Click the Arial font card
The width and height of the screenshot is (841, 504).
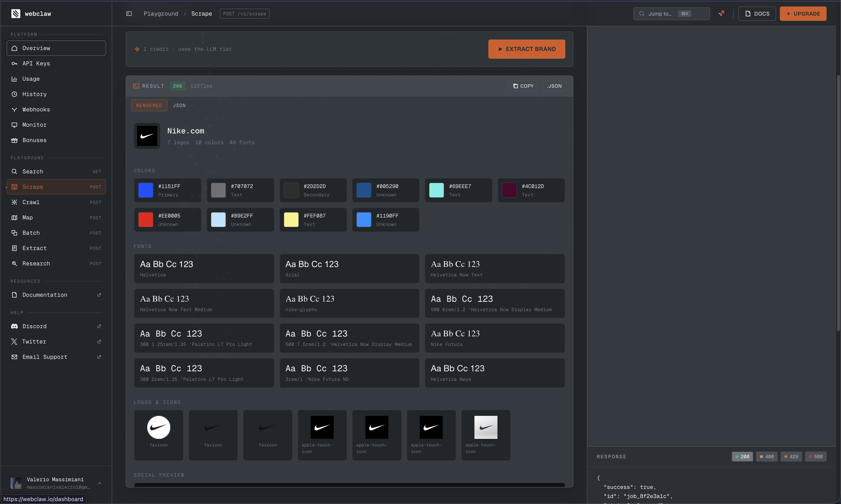(349, 268)
